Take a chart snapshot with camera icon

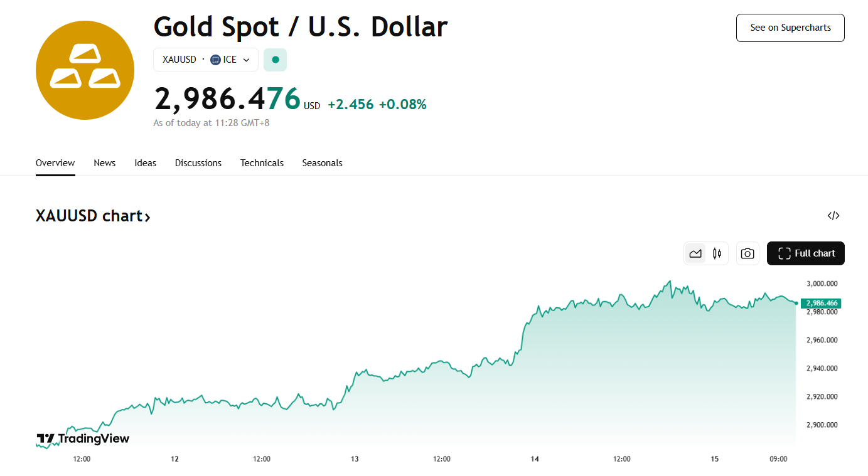[747, 253]
